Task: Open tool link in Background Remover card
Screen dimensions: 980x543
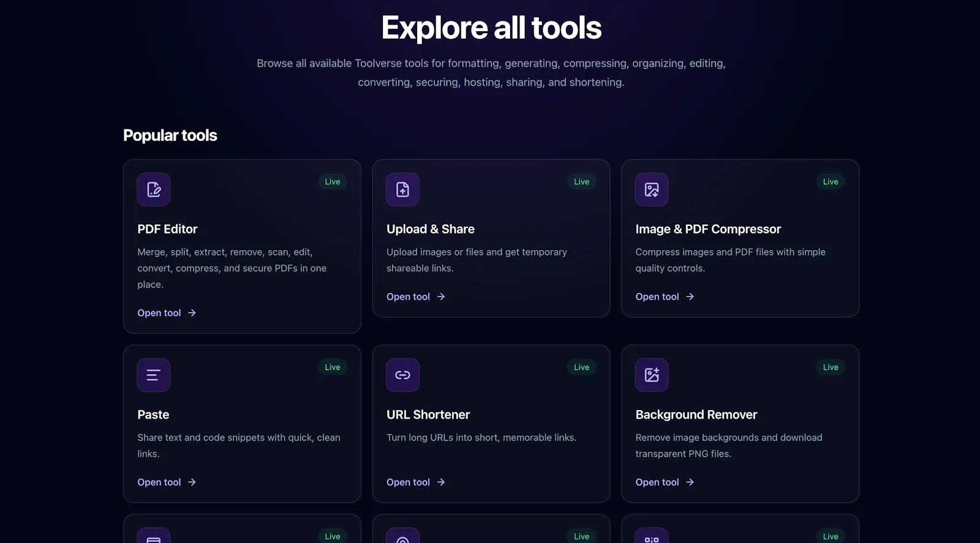Action: 665,482
